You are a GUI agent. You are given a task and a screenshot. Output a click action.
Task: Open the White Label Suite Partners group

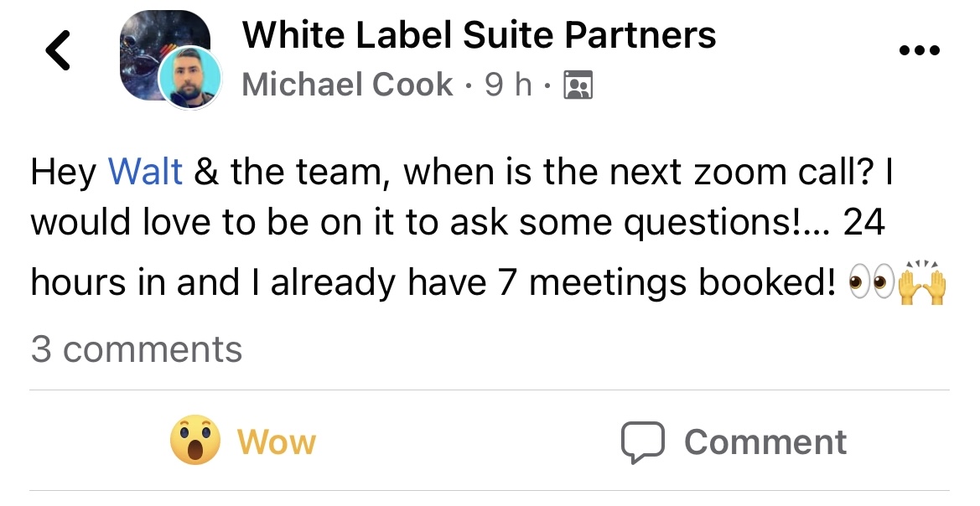point(479,35)
